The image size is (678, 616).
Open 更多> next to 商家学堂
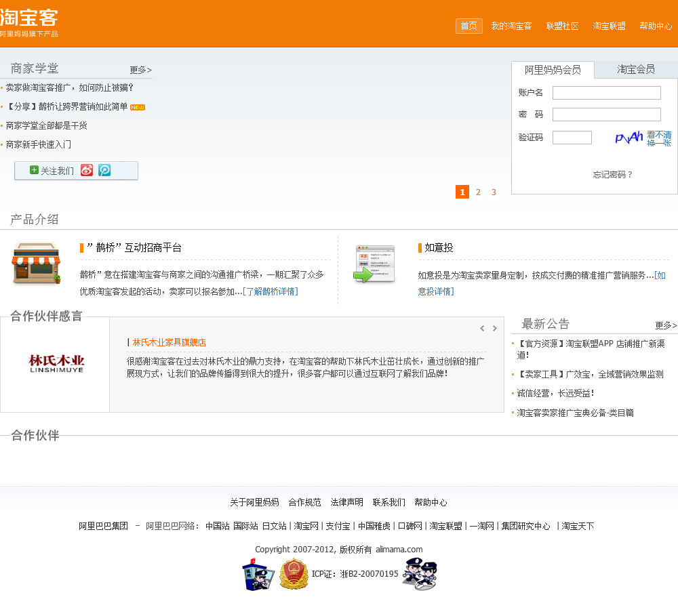pos(140,70)
